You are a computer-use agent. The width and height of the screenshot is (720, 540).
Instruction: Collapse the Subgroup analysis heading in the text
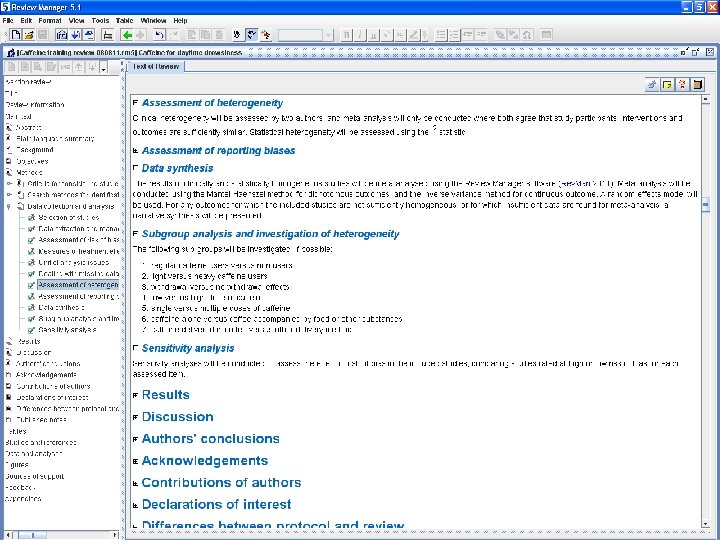click(135, 233)
